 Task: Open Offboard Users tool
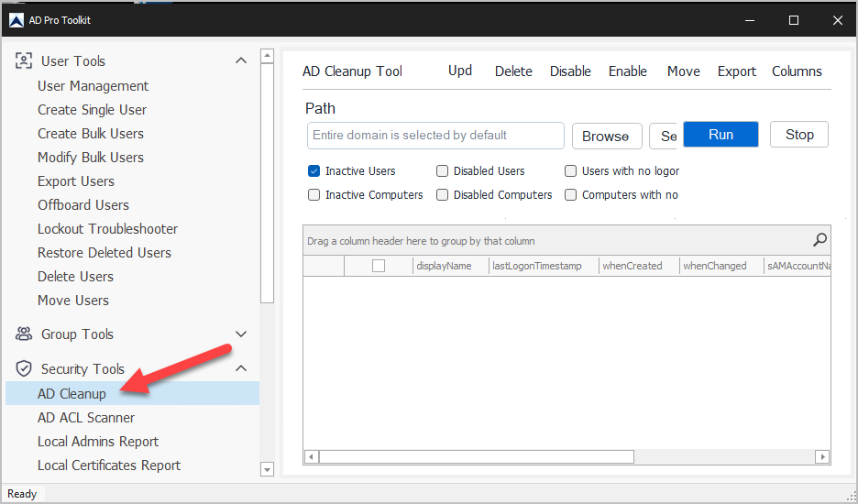pyautogui.click(x=83, y=204)
